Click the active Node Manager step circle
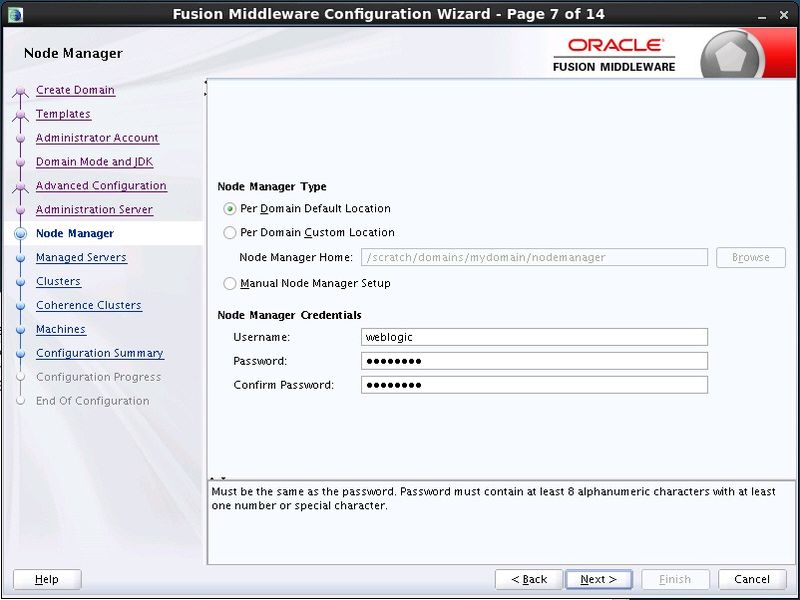 tap(20, 234)
